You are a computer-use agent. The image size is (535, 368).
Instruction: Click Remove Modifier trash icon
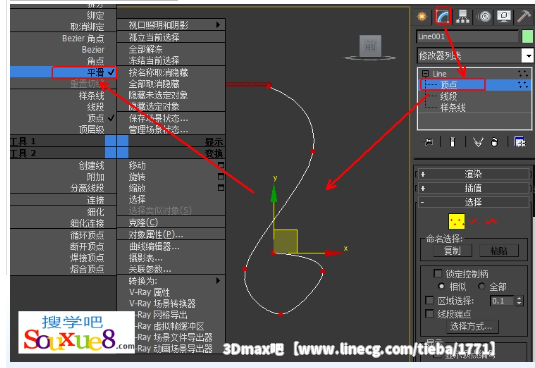tap(494, 142)
